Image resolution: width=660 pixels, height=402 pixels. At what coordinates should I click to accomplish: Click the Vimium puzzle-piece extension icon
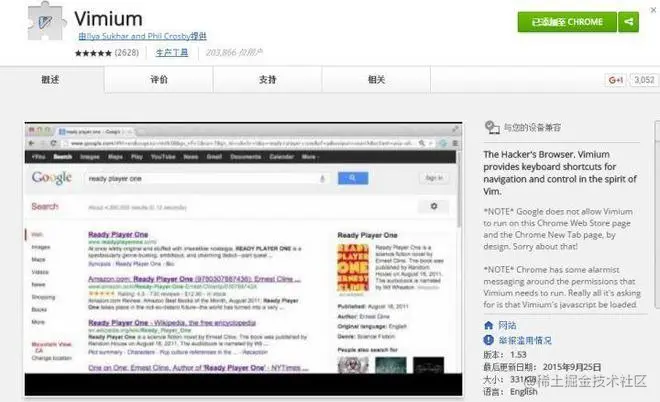(46, 21)
